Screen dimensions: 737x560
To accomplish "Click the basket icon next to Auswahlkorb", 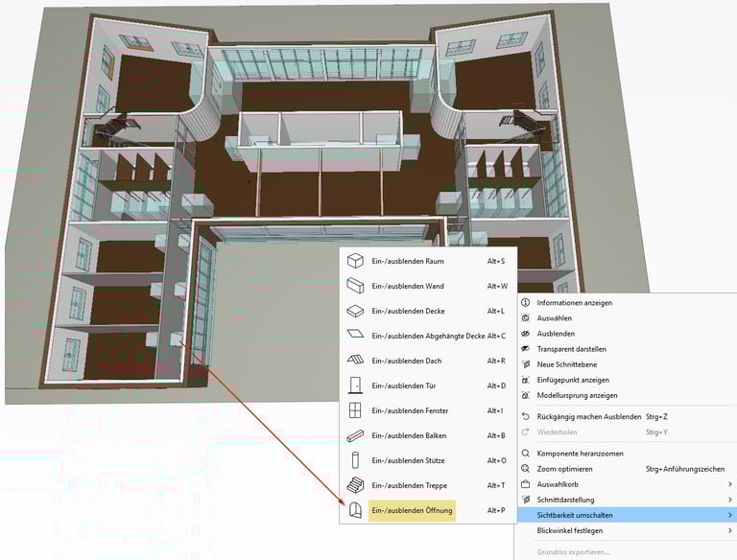I will tap(526, 484).
